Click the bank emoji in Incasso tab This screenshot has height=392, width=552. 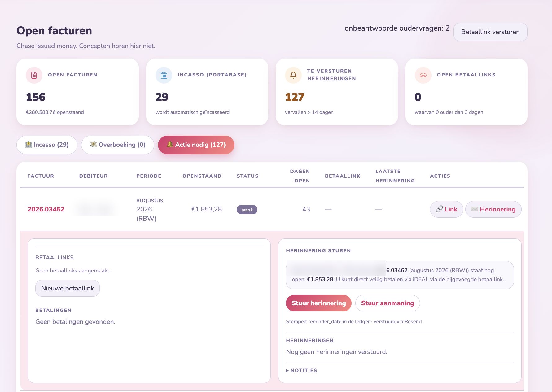click(x=28, y=145)
